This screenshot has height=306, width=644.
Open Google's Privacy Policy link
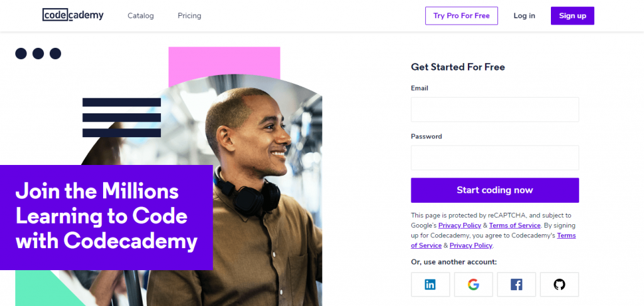tap(460, 225)
